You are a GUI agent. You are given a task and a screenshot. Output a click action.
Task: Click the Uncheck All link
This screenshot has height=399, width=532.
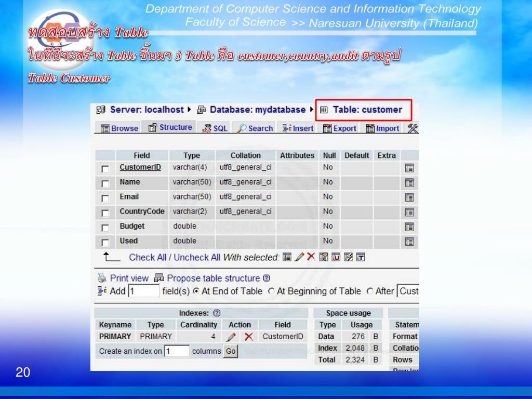197,257
